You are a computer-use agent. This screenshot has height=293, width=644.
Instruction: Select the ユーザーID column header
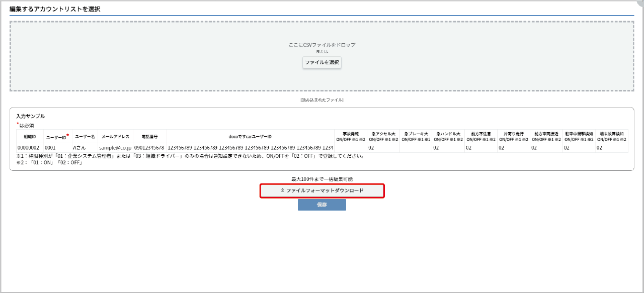point(57,137)
